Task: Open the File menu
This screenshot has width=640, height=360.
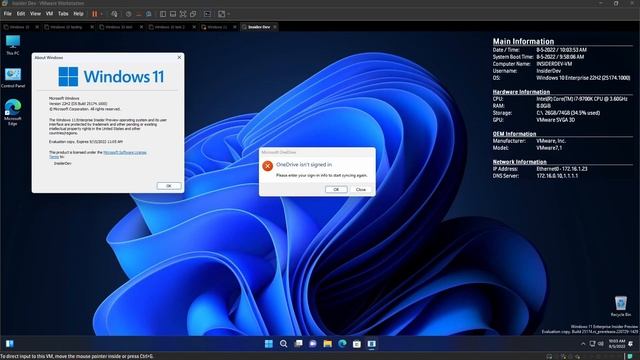Action: pyautogui.click(x=7, y=13)
